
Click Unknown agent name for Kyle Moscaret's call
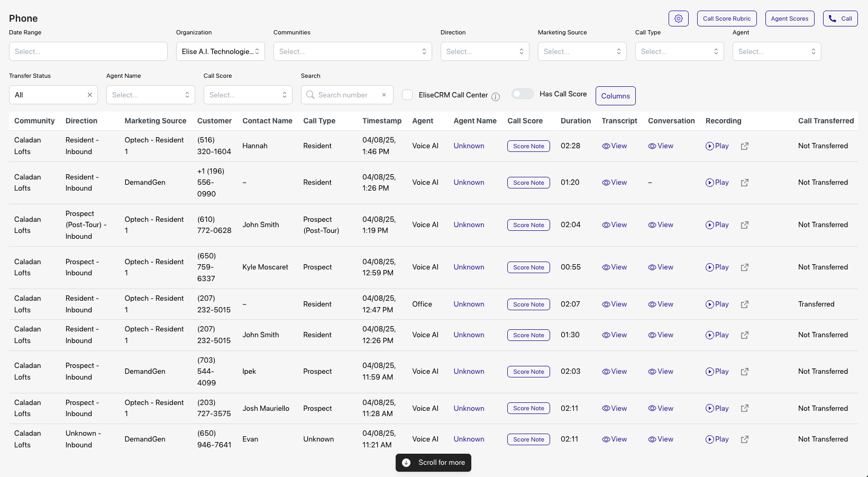click(469, 267)
